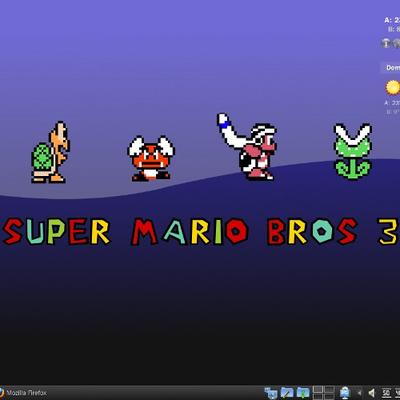Expand hidden tray icons with the small arrow
The height and width of the screenshot is (400, 400).
359,393
